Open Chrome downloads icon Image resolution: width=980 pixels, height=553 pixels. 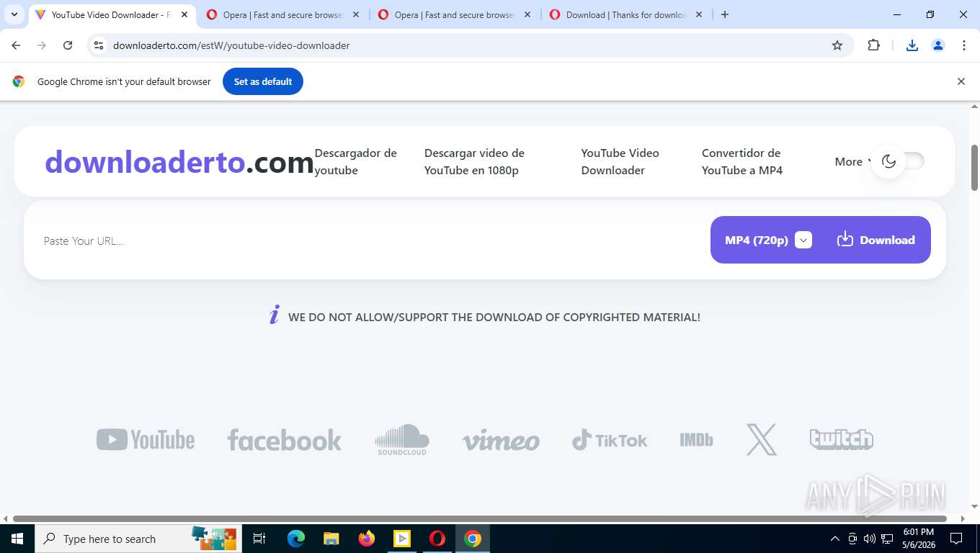click(912, 45)
